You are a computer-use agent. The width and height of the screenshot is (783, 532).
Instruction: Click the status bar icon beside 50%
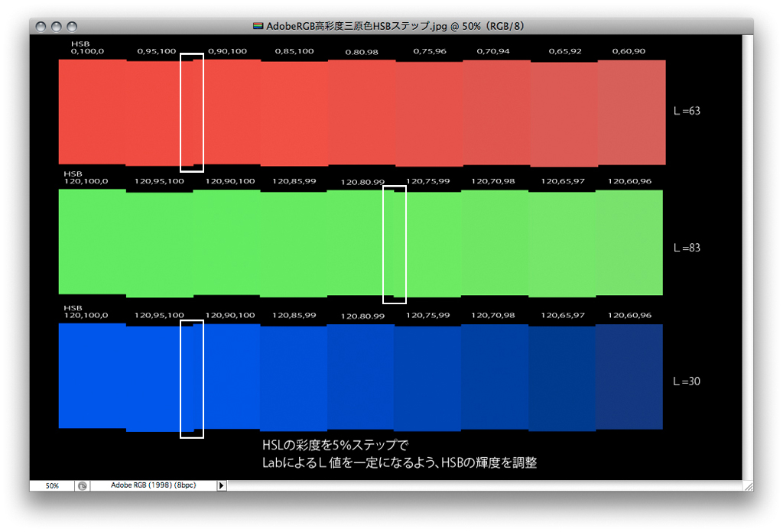click(x=83, y=485)
